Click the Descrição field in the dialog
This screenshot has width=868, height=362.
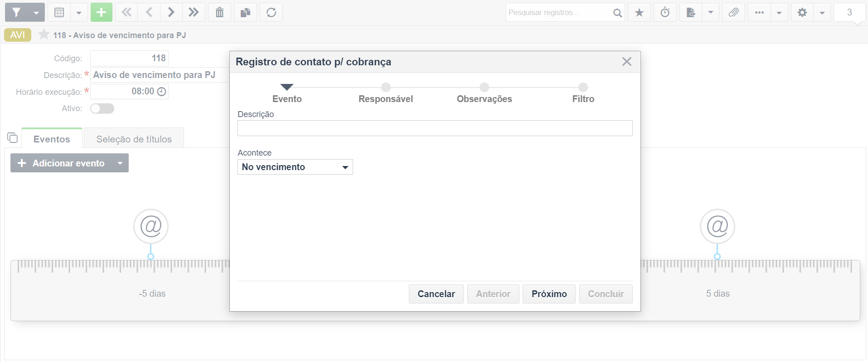(435, 128)
